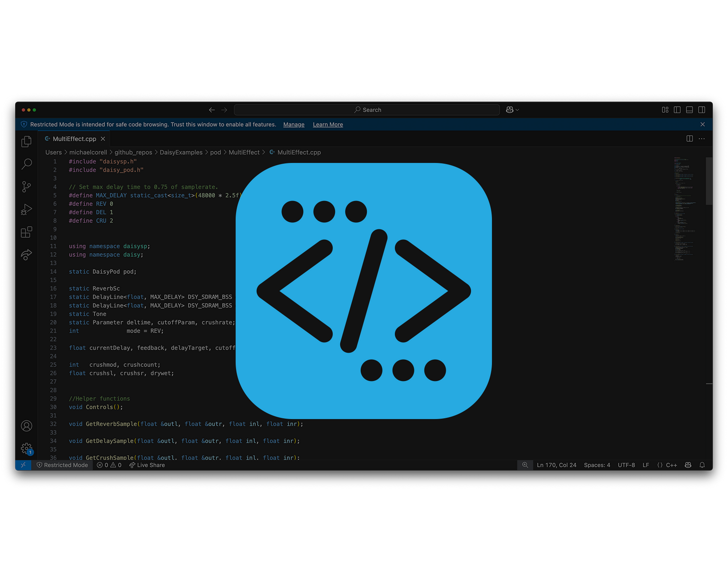Viewport: 728px width, 582px height.
Task: Open the Explorer view in activity bar
Action: 27,142
